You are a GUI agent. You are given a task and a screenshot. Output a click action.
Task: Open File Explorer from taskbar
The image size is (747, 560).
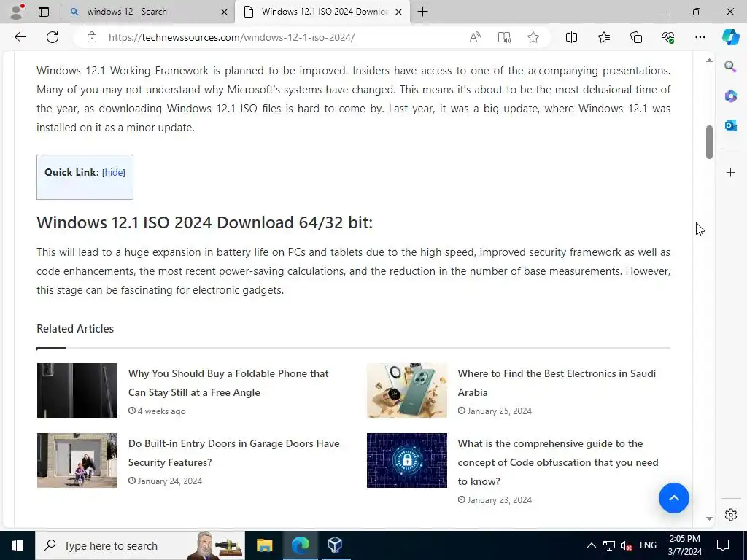pos(264,545)
